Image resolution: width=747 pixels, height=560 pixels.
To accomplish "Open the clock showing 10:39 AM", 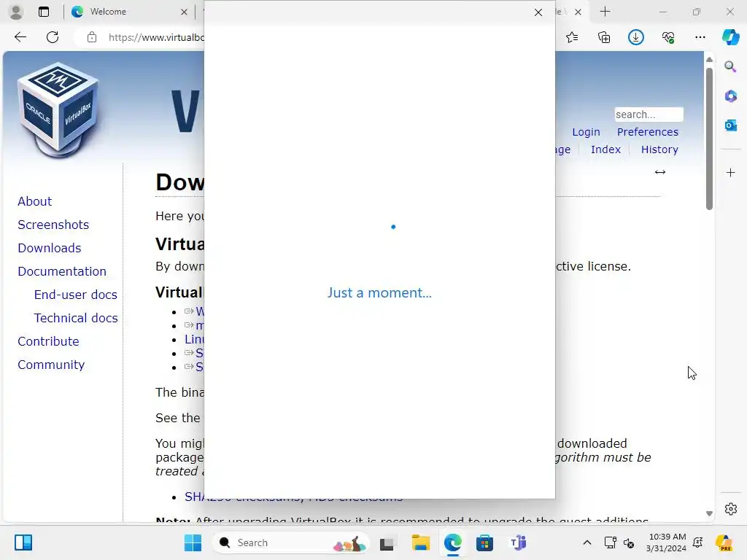I will [x=667, y=542].
